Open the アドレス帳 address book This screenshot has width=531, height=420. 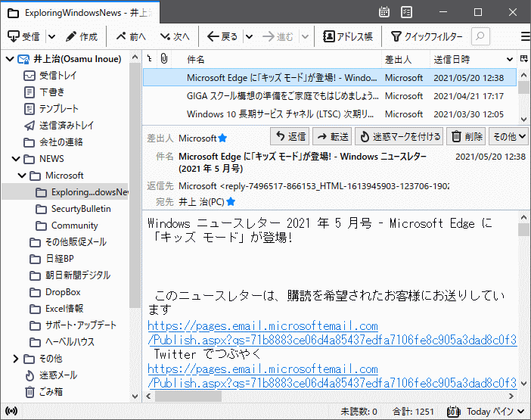348,36
